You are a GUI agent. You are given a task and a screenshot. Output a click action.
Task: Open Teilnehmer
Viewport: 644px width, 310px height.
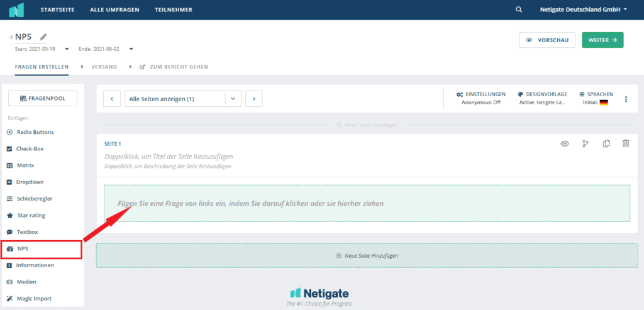(174, 10)
